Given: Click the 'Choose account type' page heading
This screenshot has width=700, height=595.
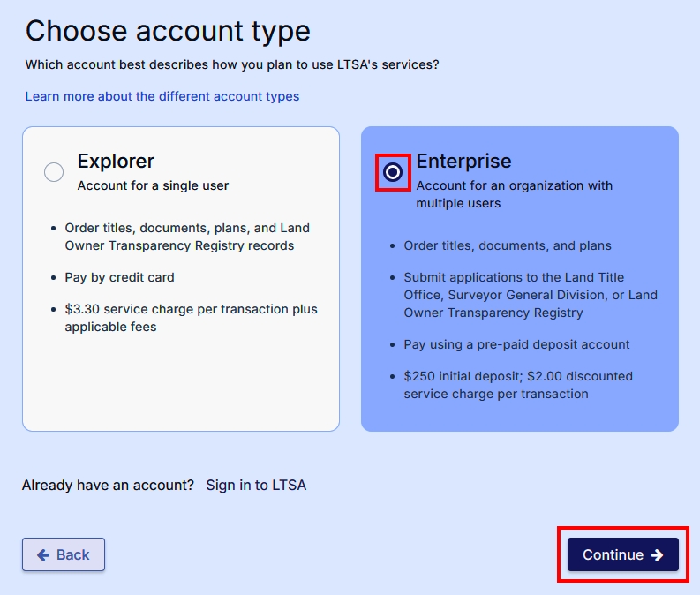Looking at the screenshot, I should coord(168,31).
